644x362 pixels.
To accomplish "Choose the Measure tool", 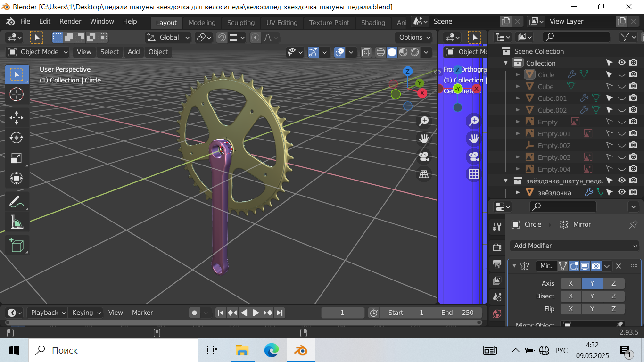I will [17, 222].
